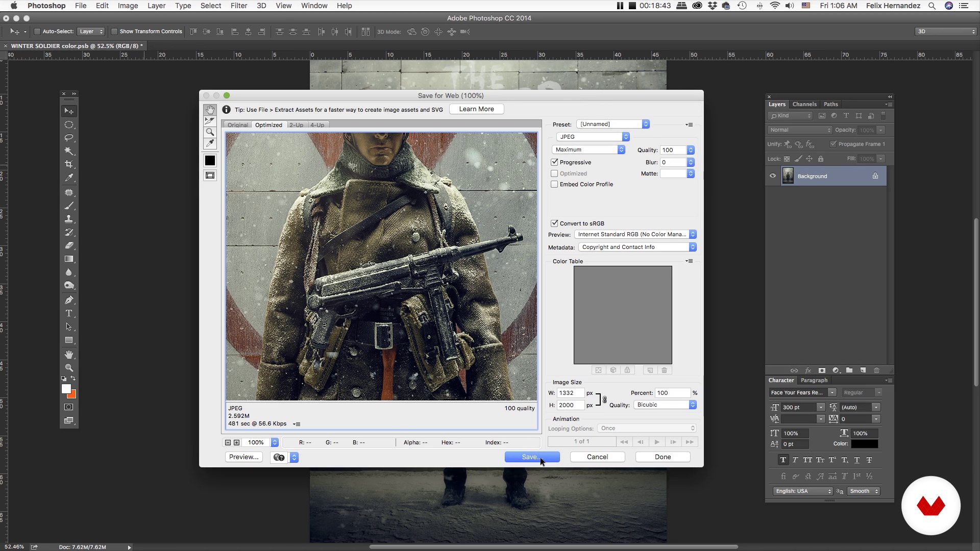Choose the Zoom tool in Save for Web
Viewport: 980px width, 551px height.
pos(210,132)
